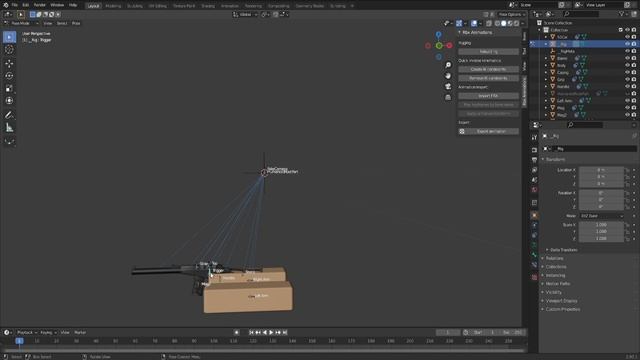This screenshot has width=640, height=360.
Task: Click the timeline frame 1 playhead marker
Action: (x=19, y=341)
